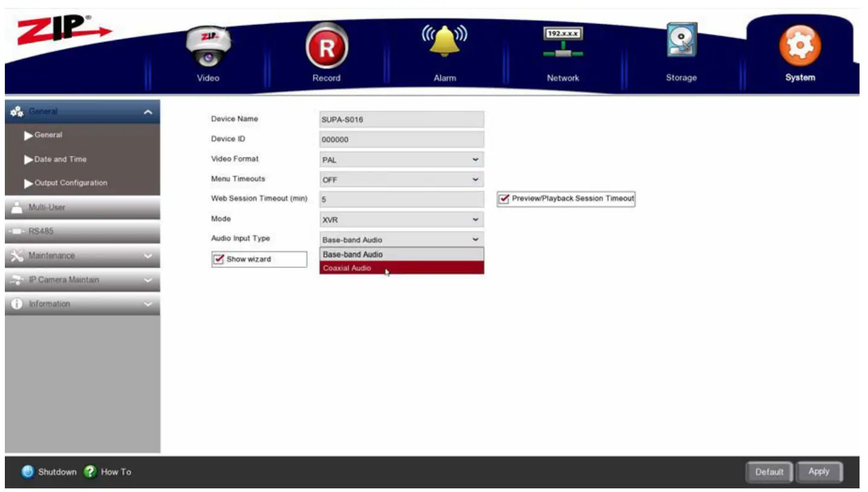This screenshot has width=868, height=492.
Task: Click the Device ID input field
Action: pyautogui.click(x=402, y=139)
